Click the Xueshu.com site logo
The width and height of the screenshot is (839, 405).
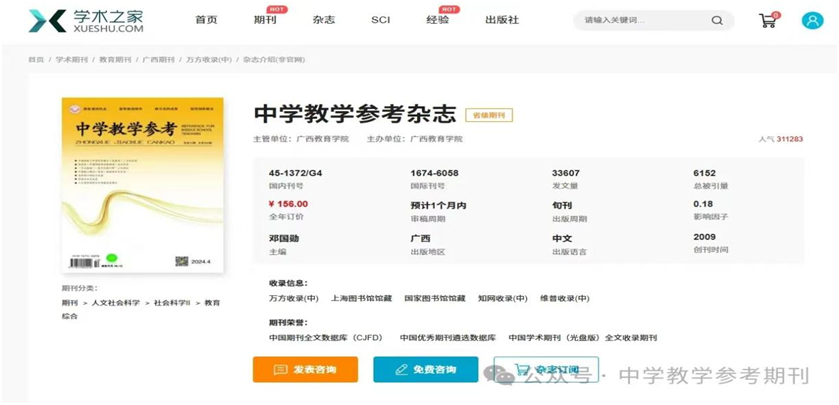(x=86, y=20)
